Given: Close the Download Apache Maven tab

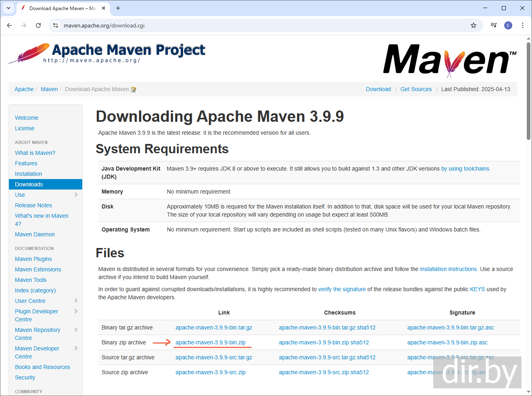Looking at the screenshot, I should [104, 8].
